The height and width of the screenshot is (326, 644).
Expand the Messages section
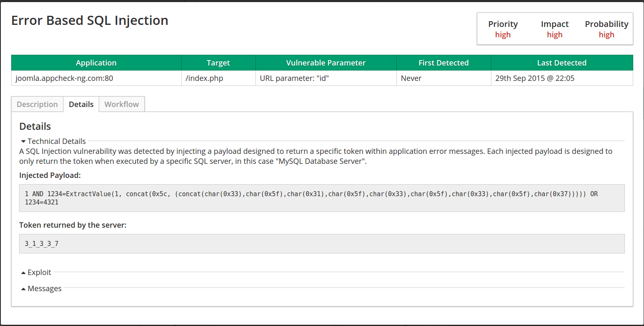41,289
